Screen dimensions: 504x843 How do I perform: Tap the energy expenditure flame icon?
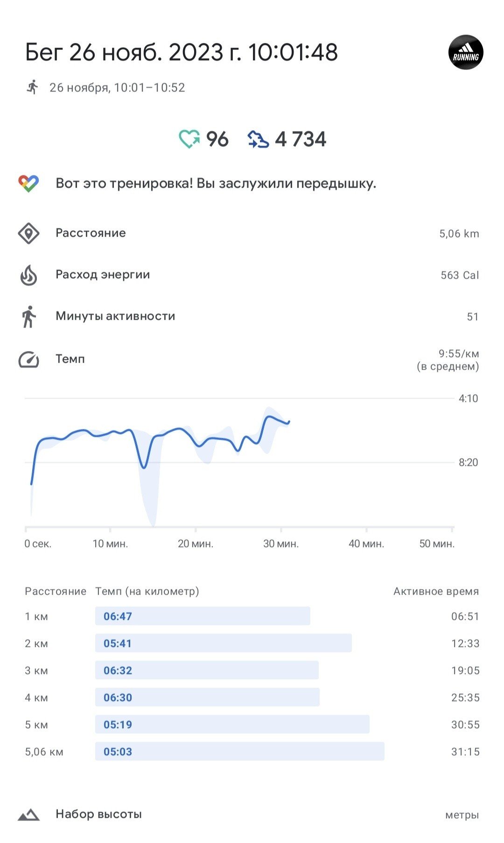point(28,275)
